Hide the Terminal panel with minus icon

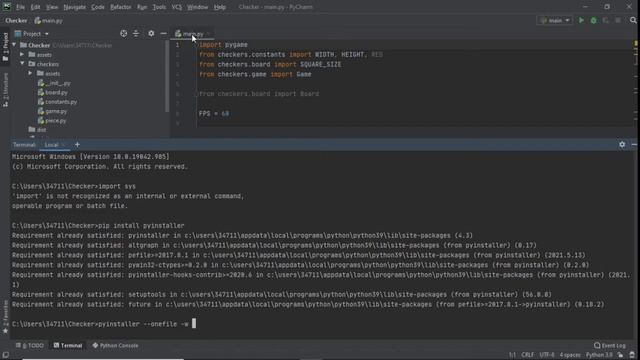pyautogui.click(x=634, y=144)
